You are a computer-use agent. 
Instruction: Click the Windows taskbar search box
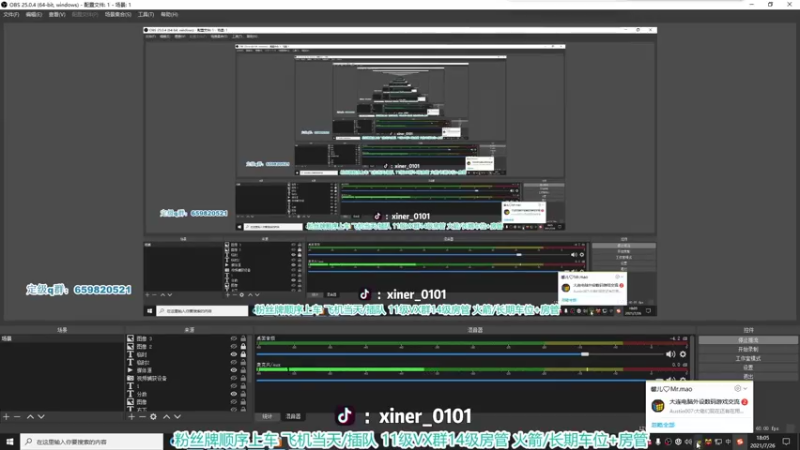click(92, 442)
